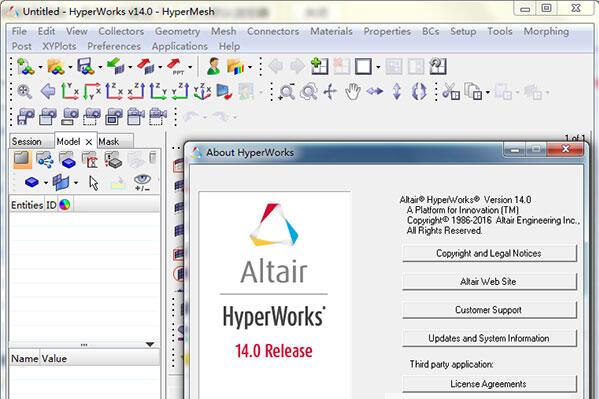
Task: Open the Preferences menu
Action: click(x=114, y=46)
